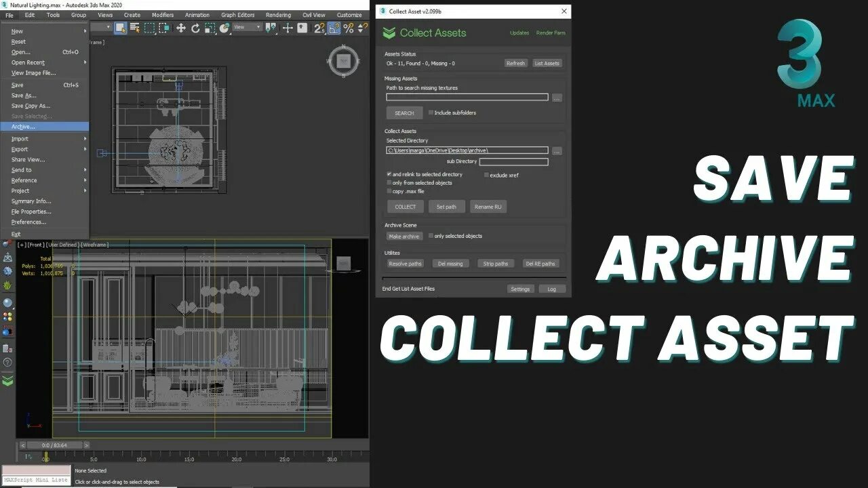This screenshot has height=488, width=868.
Task: Uncheck 'and relink to selected directory'
Action: pyautogui.click(x=389, y=174)
